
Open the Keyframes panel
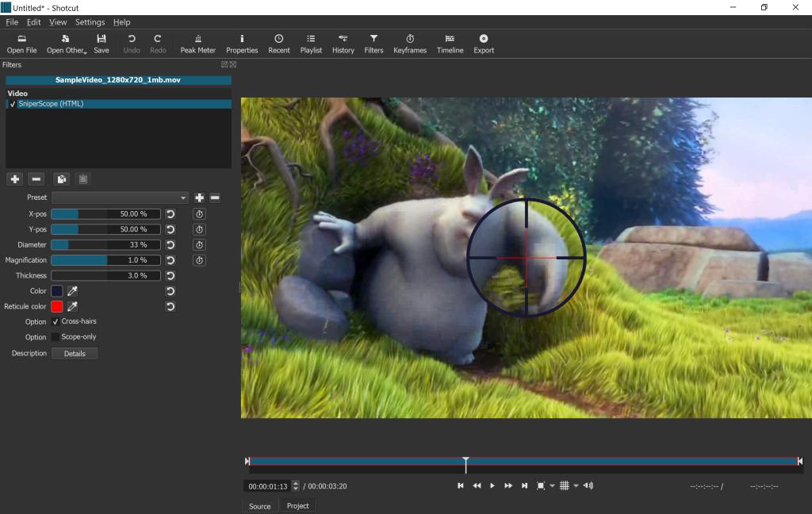[410, 44]
